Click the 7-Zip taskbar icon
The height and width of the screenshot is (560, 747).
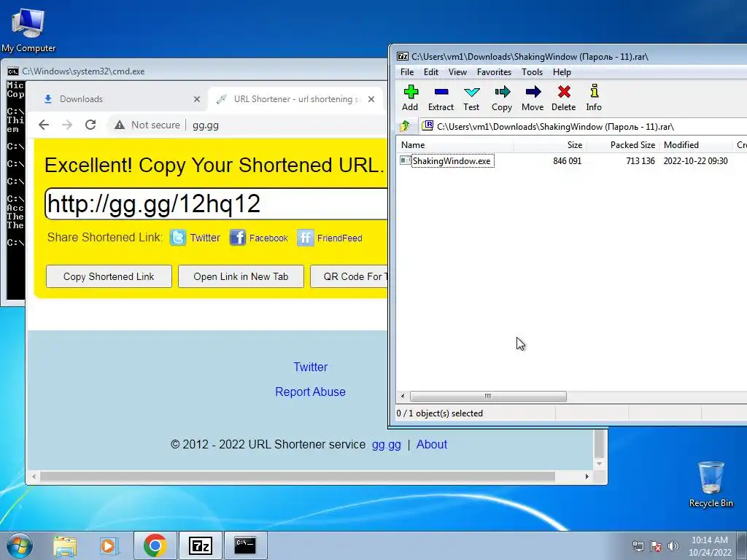[x=200, y=545]
